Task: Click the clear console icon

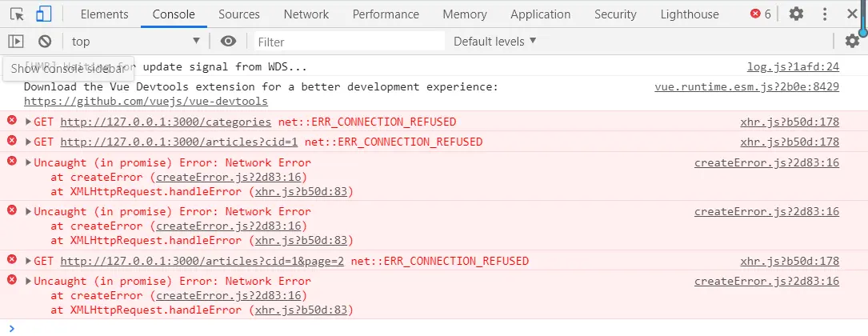Action: pos(45,42)
